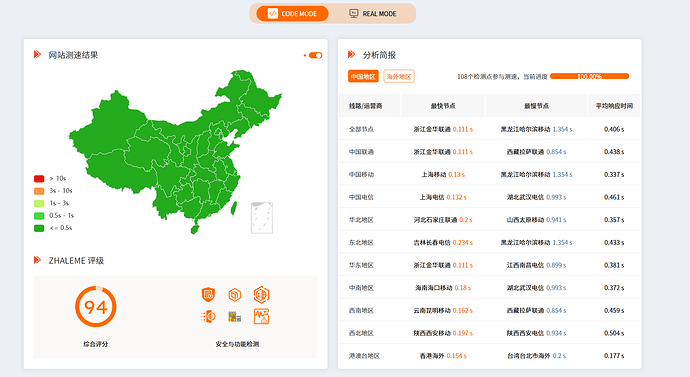
Task: Click the monitor icon in REAL MODE
Action: (354, 13)
